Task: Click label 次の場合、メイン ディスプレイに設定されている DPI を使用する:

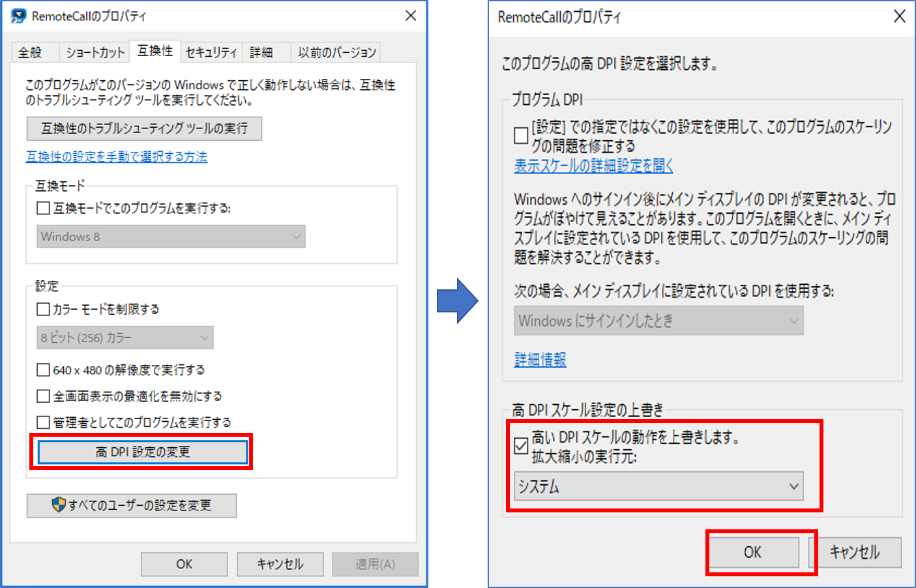Action: click(x=674, y=291)
